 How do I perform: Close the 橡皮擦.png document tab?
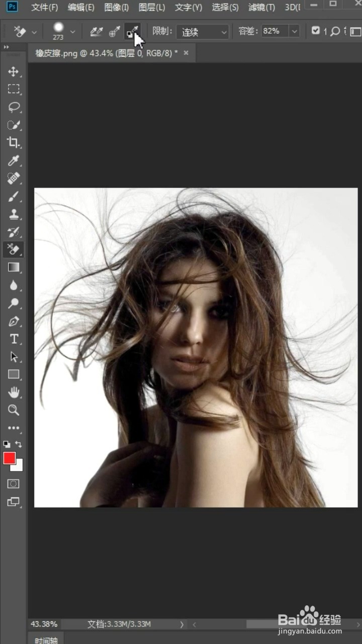[186, 53]
